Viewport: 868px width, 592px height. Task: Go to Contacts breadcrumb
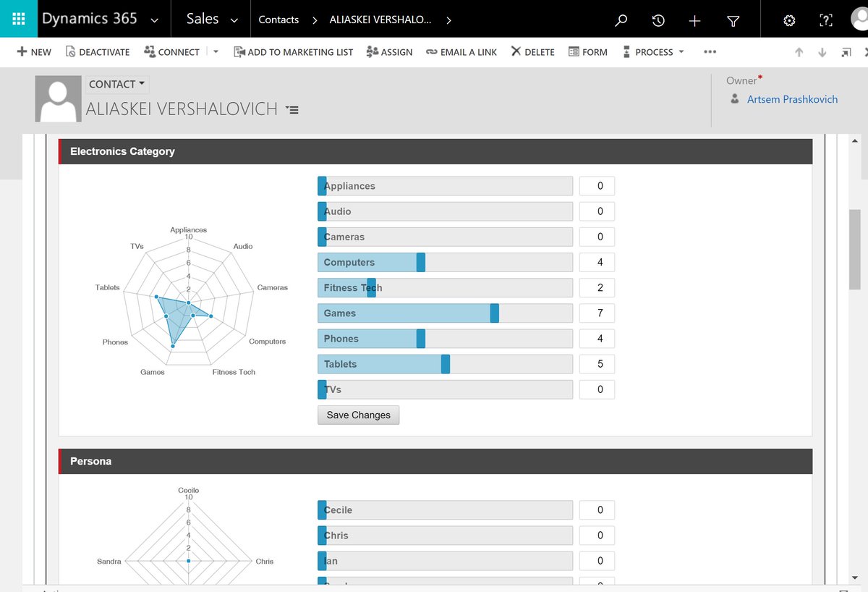[x=278, y=20]
